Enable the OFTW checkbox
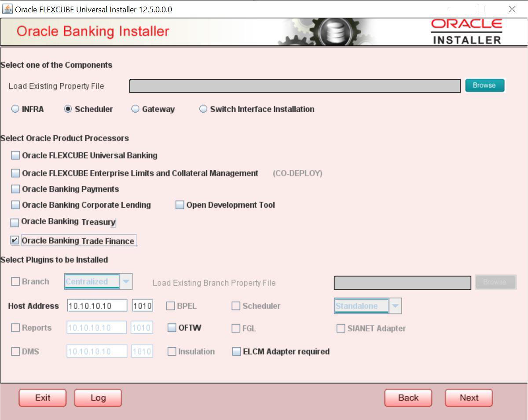The width and height of the screenshot is (528, 420). (172, 328)
